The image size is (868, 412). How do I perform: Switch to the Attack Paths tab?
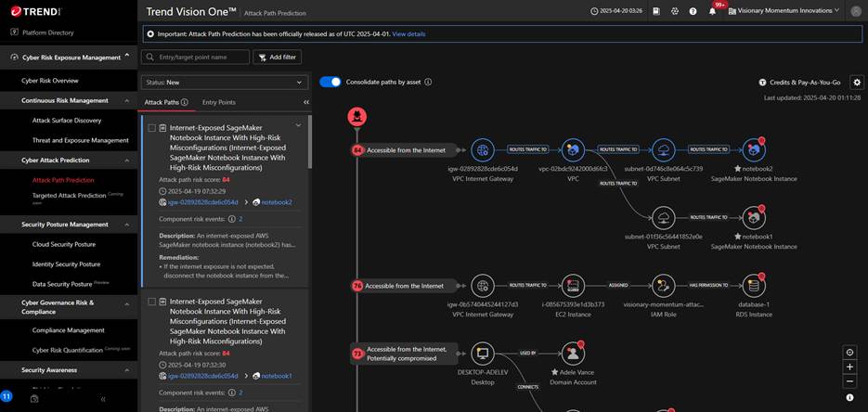162,102
